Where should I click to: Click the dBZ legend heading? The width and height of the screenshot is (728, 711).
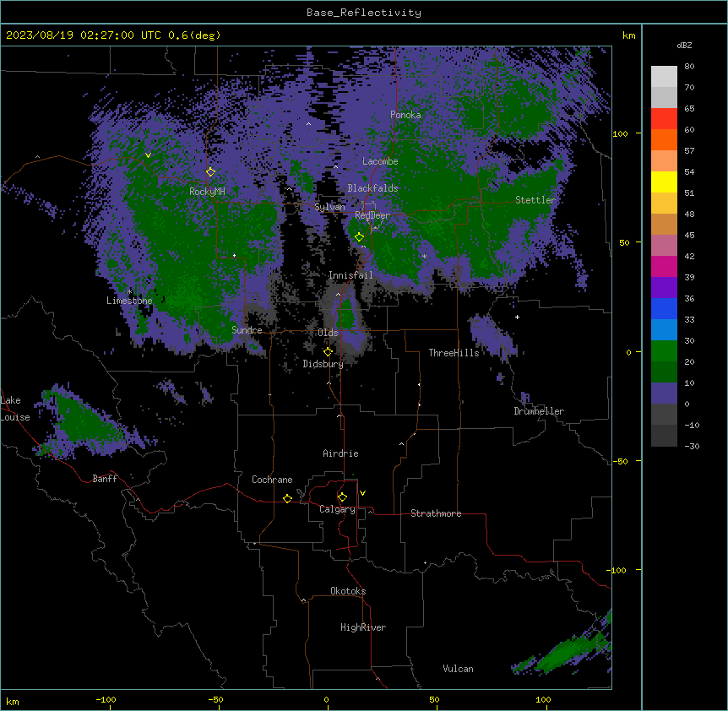[684, 46]
